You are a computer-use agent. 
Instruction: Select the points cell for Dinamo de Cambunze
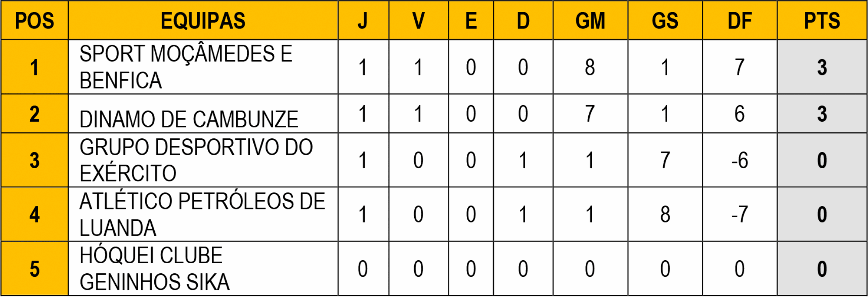pyautogui.click(x=822, y=114)
